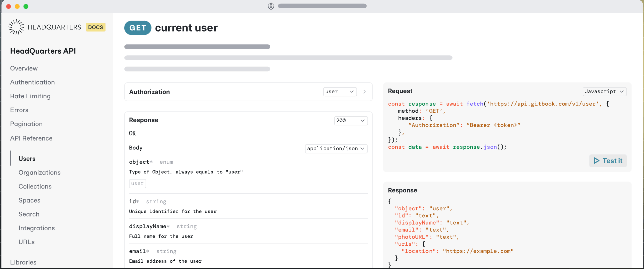This screenshot has height=269, width=644.
Task: Click the 'displayName' field name
Action: coord(148,226)
